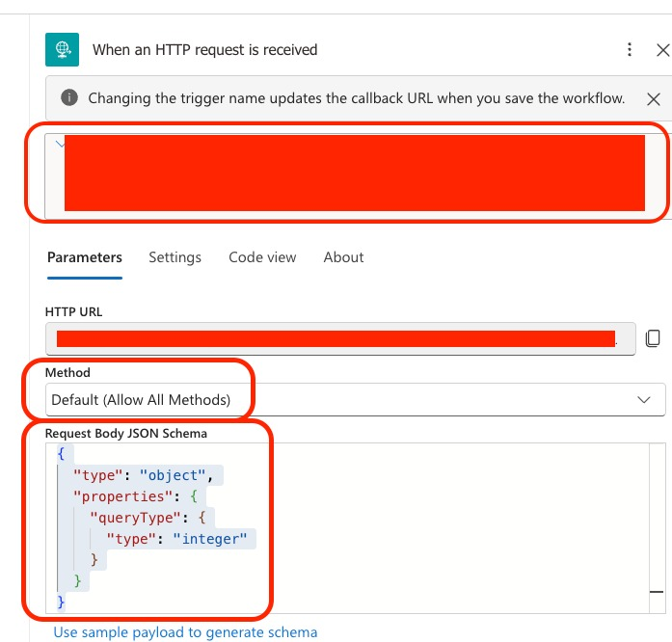The height and width of the screenshot is (642, 672).
Task: Copy the HTTP URL with copy icon
Action: (653, 338)
